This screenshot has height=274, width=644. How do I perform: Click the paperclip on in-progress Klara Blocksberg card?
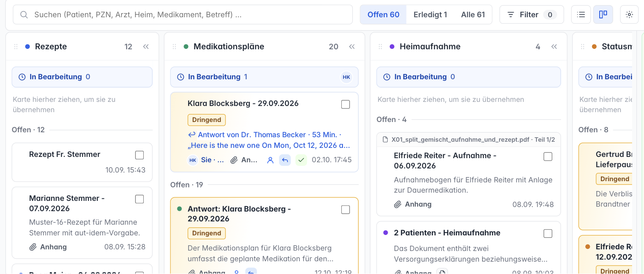234,160
